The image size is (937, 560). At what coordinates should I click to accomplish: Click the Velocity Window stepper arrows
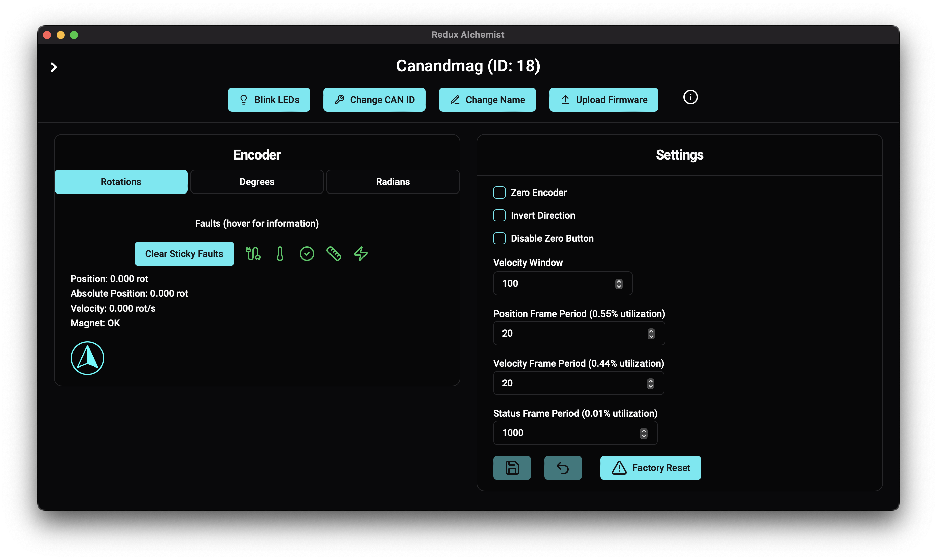(619, 284)
